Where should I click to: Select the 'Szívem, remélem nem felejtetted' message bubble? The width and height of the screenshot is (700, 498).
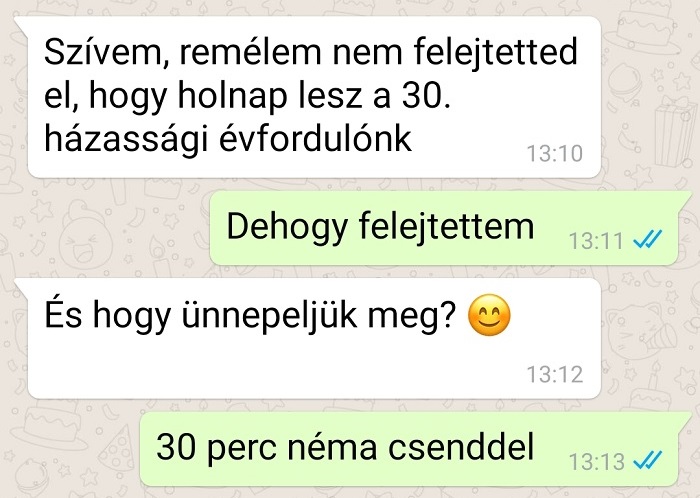click(x=314, y=97)
